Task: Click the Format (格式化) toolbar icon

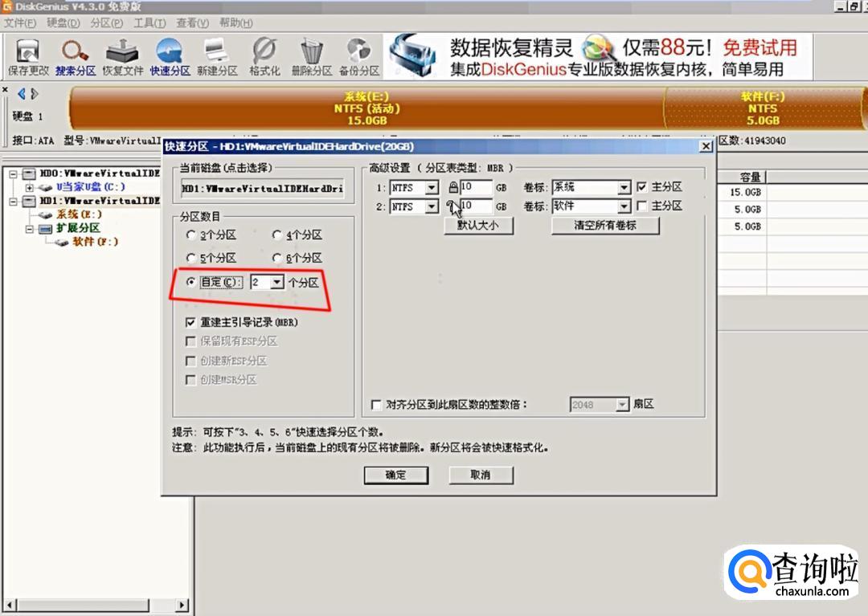Action: 264,57
